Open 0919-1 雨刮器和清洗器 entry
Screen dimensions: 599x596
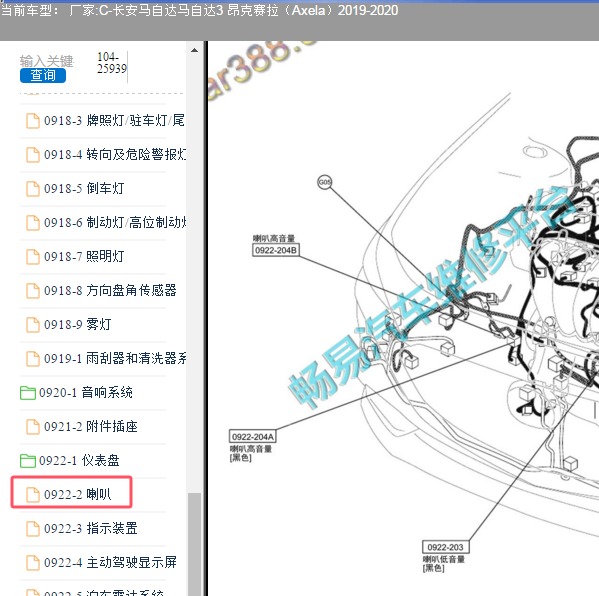[x=115, y=358]
